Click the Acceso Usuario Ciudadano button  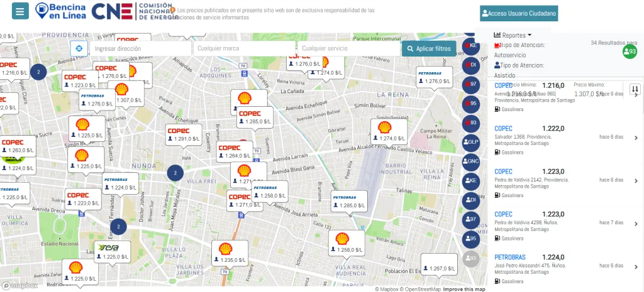coord(519,13)
